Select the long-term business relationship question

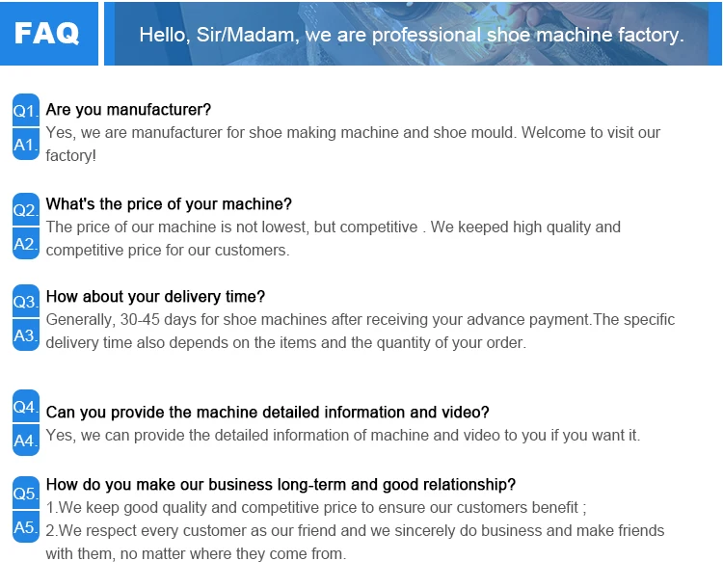[x=281, y=484]
